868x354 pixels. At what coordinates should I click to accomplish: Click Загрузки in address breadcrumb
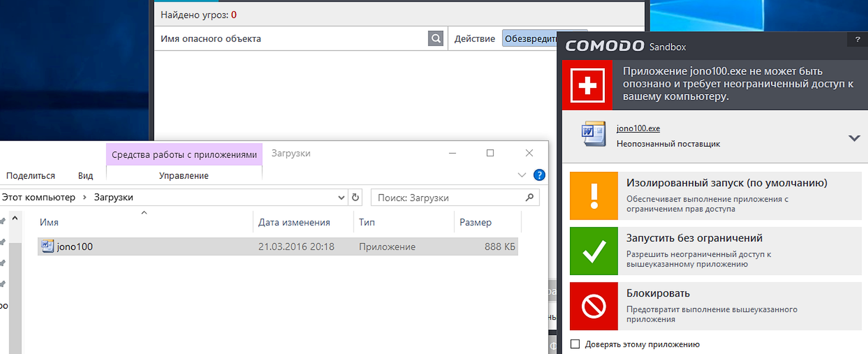click(113, 197)
